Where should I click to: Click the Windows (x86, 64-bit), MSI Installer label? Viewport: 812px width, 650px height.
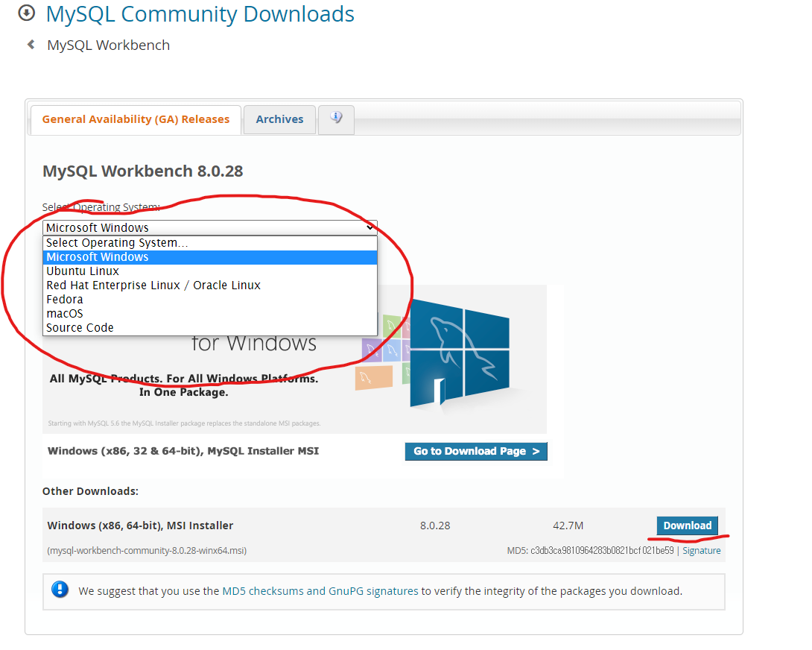(x=140, y=526)
